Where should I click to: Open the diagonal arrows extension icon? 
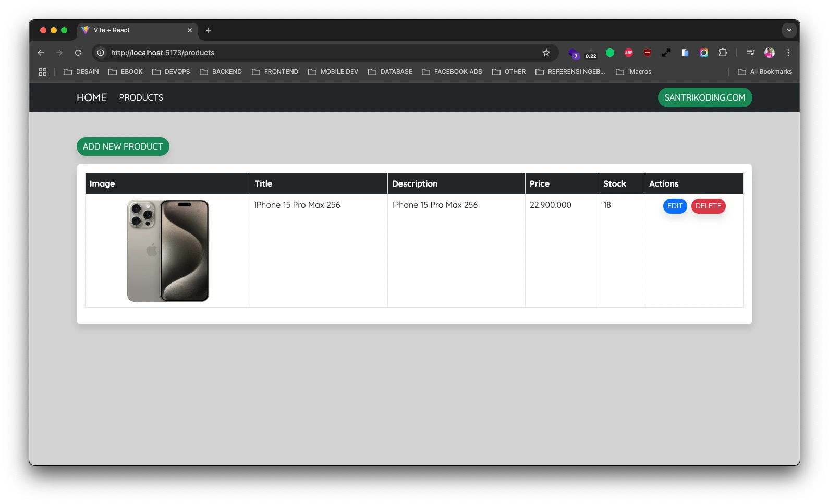coord(666,53)
